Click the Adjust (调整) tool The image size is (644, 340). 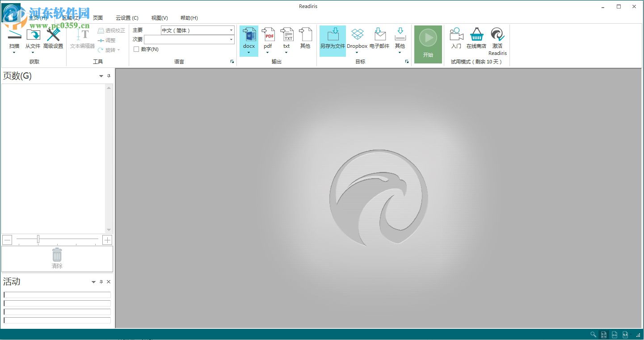point(107,40)
